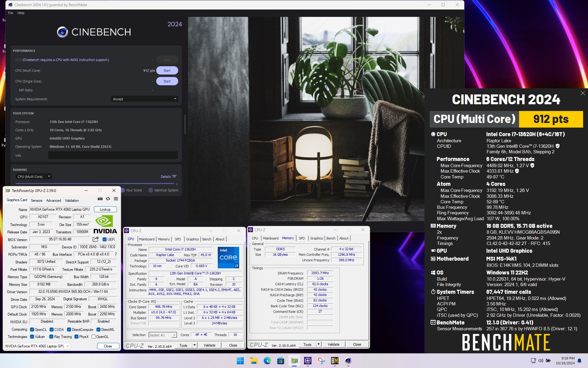The height and width of the screenshot is (368, 588).
Task: Open the Cinebench File menu
Action: pyautogui.click(x=10, y=13)
